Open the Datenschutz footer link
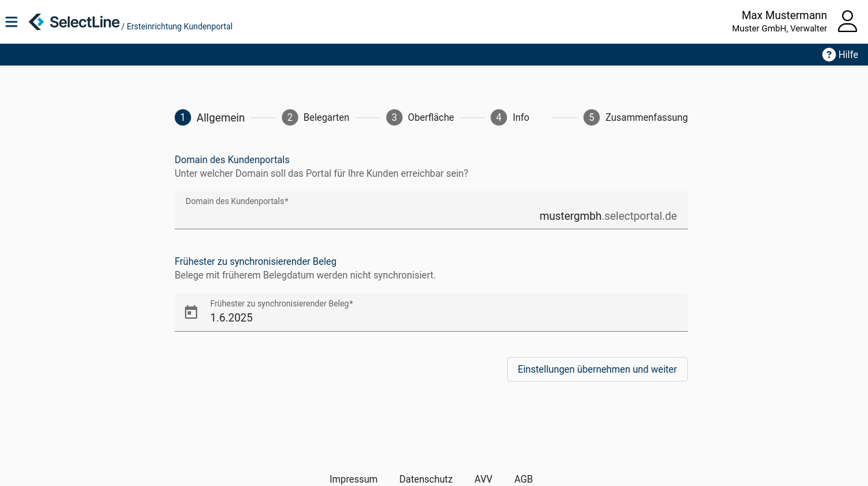Screen dimensions: 868x486 (426, 479)
